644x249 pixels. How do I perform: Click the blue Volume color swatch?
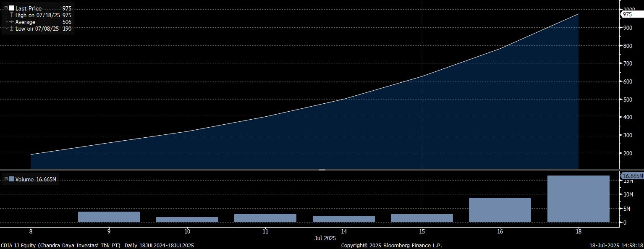tap(11, 179)
